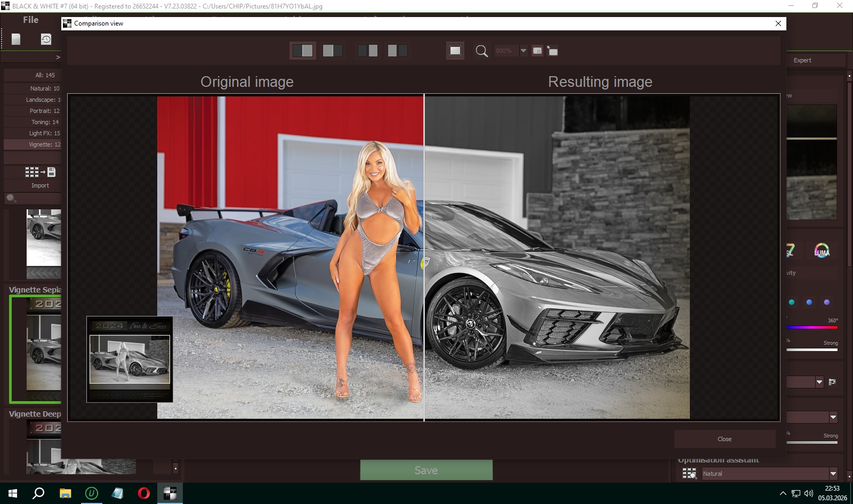Click the 360° hue gradient slider
This screenshot has width=853, height=504.
pos(812,327)
